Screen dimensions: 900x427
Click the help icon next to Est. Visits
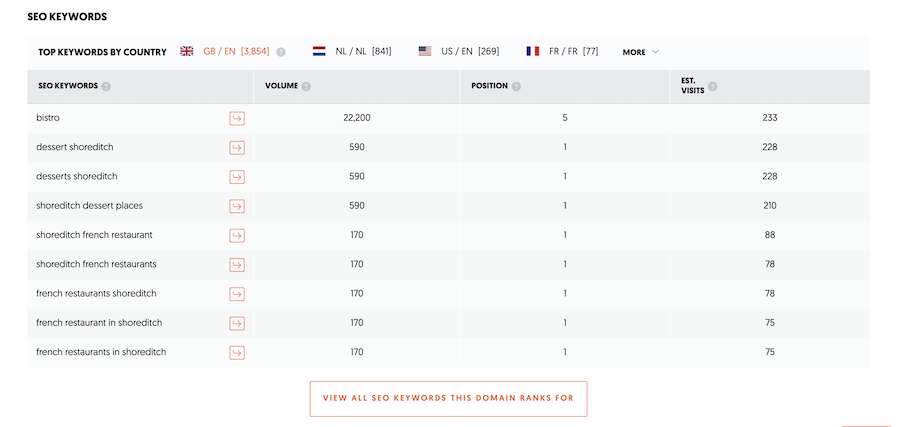(x=712, y=86)
